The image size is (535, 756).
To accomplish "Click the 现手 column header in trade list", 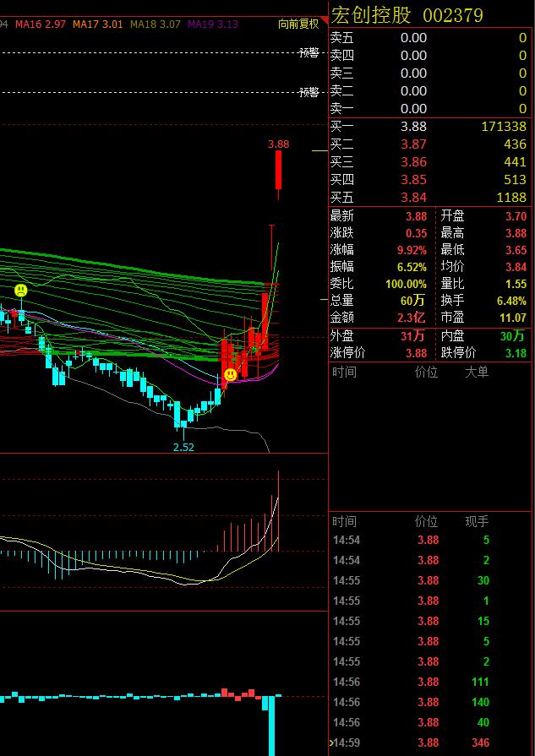I will coord(477,522).
